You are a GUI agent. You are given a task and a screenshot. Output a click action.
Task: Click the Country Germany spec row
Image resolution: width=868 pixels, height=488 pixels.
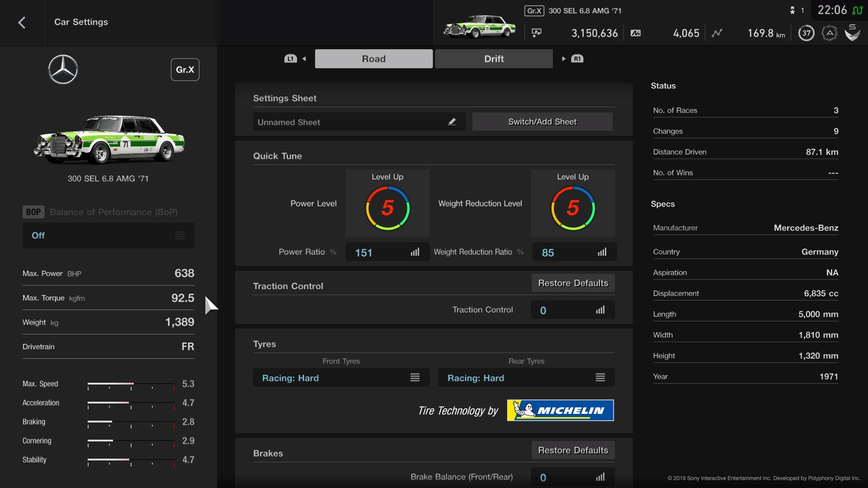click(x=745, y=252)
